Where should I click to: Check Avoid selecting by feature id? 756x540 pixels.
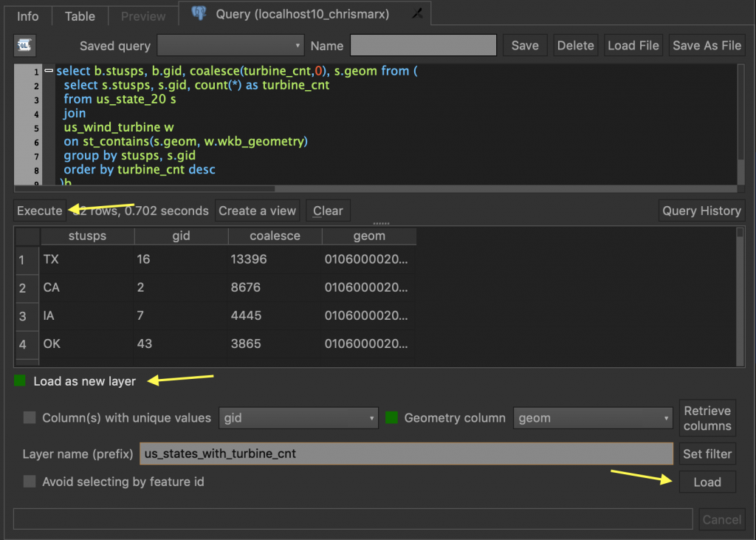click(x=30, y=482)
